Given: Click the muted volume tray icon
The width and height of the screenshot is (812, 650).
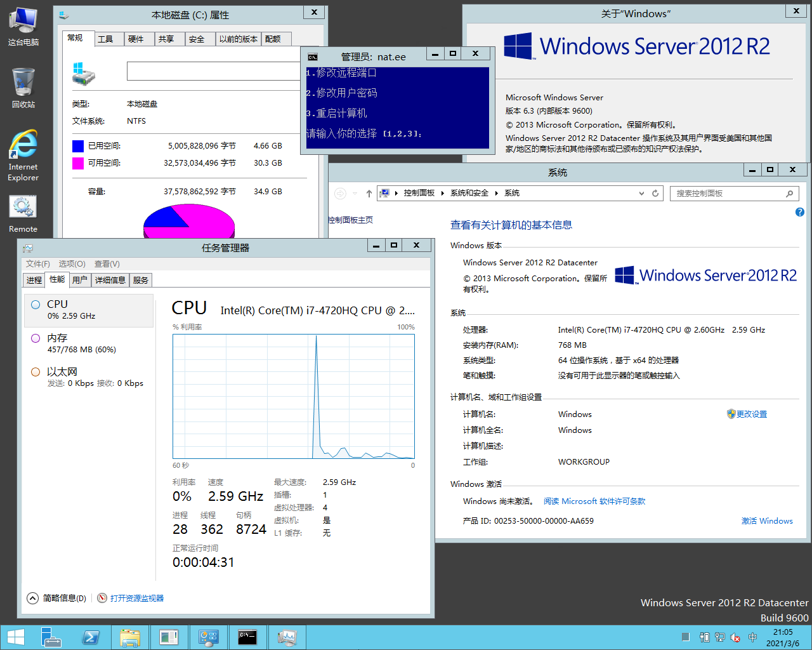Looking at the screenshot, I should [x=735, y=637].
